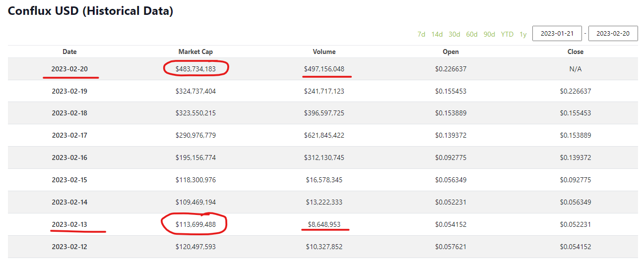Select the 2023-02-13 date cell
The image size is (644, 261).
pos(69,225)
